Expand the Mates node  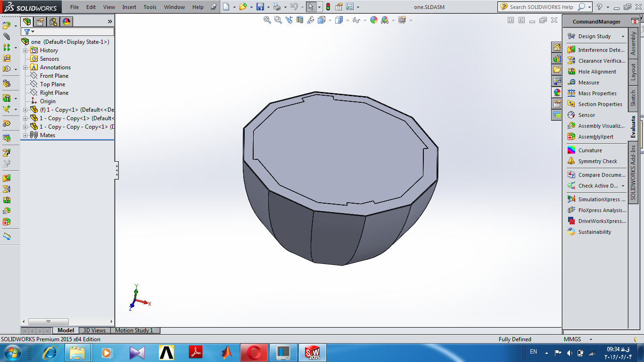coord(25,135)
